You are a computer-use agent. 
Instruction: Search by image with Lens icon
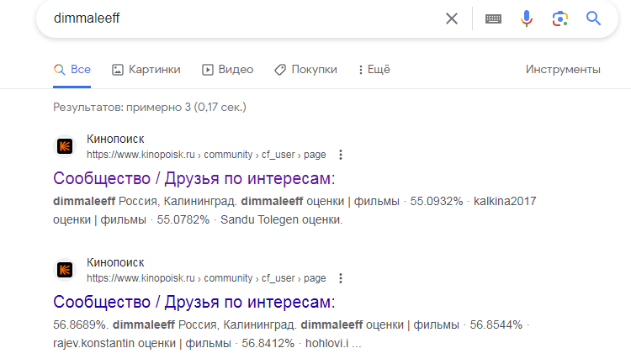tap(560, 18)
